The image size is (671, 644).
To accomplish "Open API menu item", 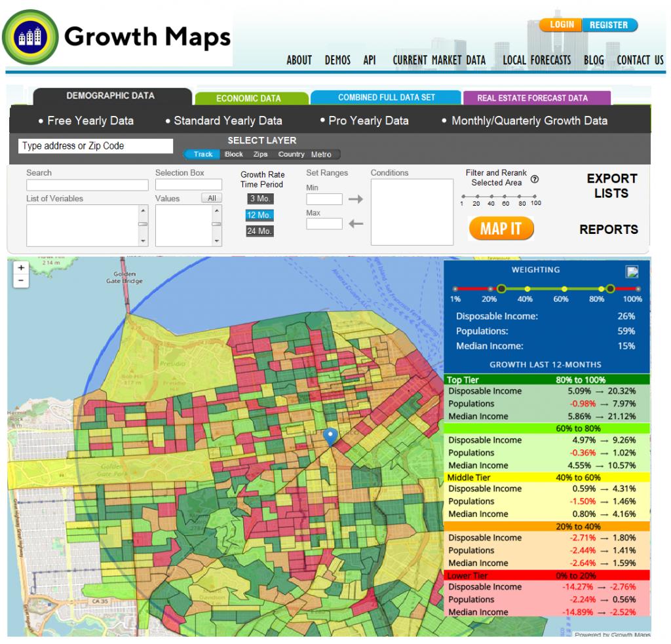I will [x=370, y=60].
